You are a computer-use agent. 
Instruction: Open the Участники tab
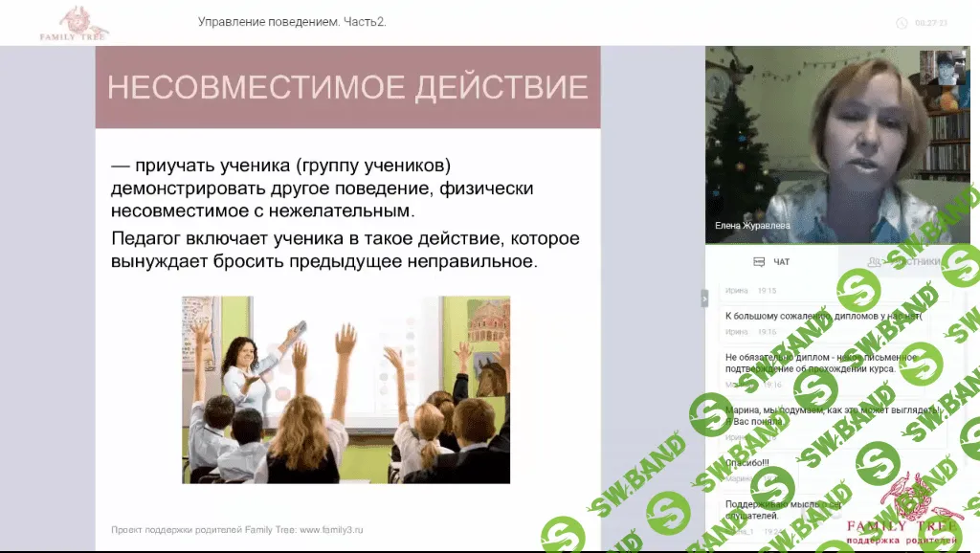(903, 261)
